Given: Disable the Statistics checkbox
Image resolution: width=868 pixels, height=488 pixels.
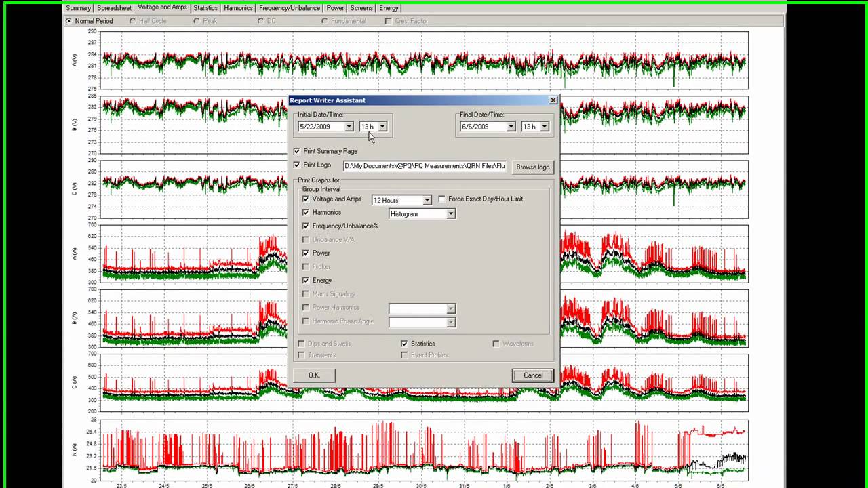Looking at the screenshot, I should [x=404, y=344].
